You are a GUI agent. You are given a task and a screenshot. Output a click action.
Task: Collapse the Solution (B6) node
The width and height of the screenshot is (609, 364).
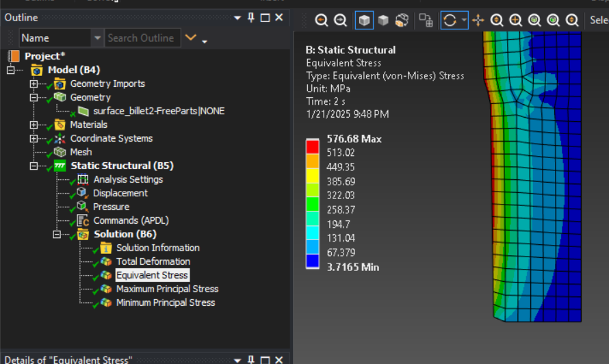(57, 235)
